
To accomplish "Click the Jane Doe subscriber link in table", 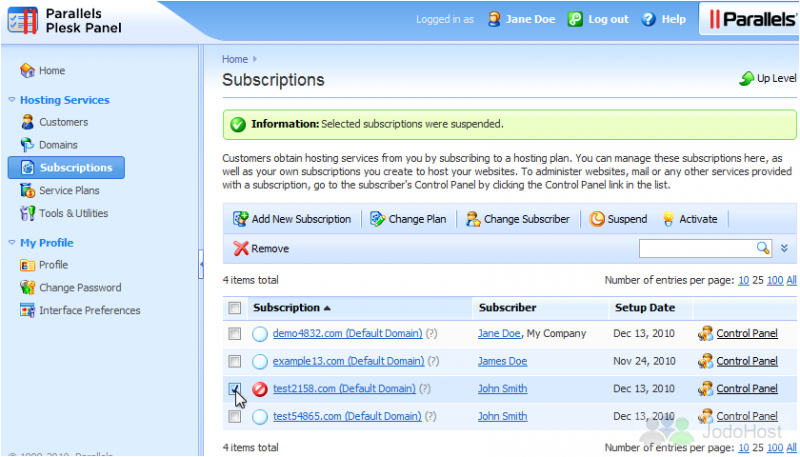I will [x=499, y=334].
